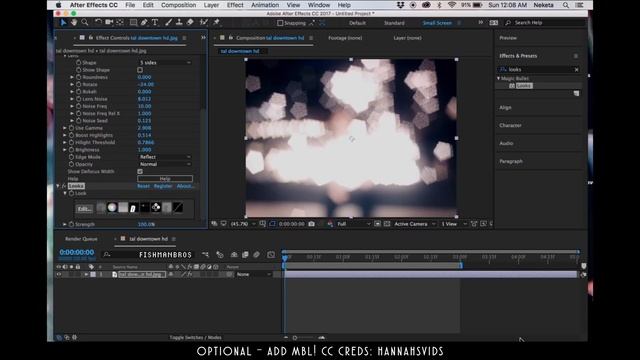
Task: Open the Composition menu
Action: (x=178, y=5)
